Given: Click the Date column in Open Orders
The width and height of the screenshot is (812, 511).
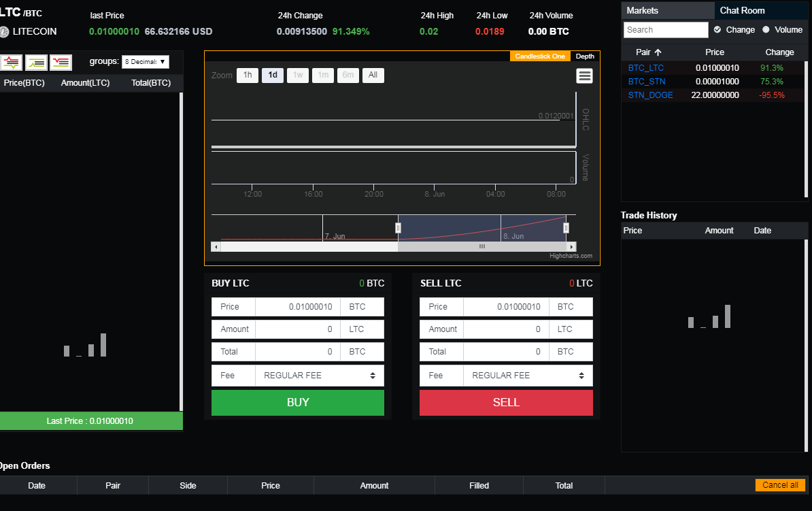Looking at the screenshot, I should click(37, 486).
